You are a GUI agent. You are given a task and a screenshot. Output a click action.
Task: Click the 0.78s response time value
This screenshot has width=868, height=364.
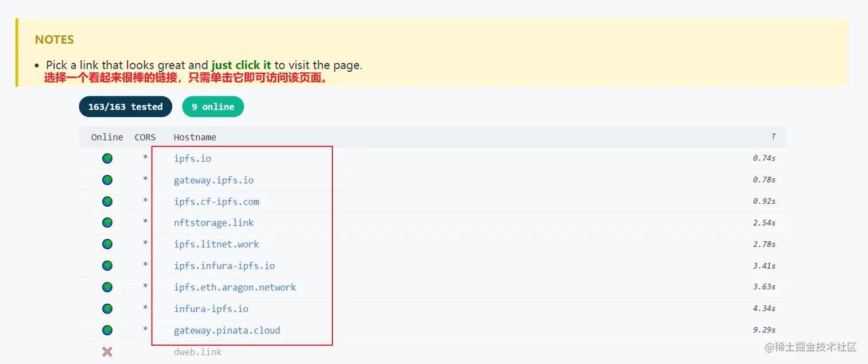coord(764,180)
